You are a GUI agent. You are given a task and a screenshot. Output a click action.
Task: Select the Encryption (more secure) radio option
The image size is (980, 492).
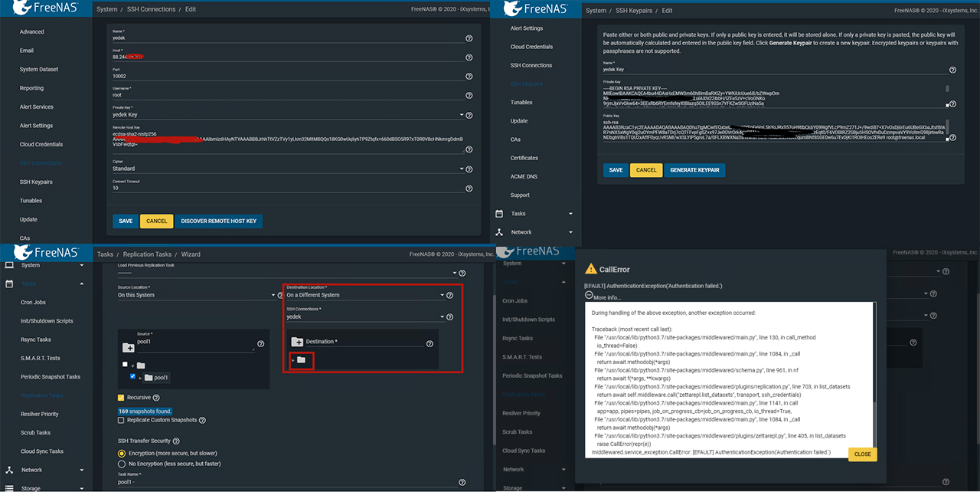[x=121, y=454]
